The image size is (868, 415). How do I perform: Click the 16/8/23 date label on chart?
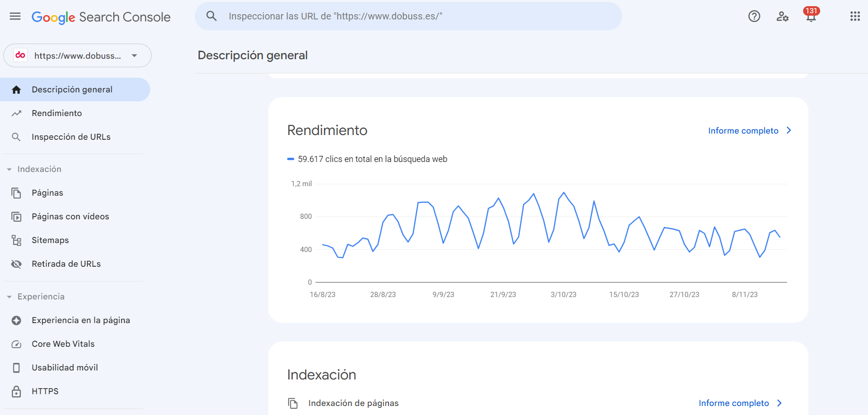[x=323, y=295]
